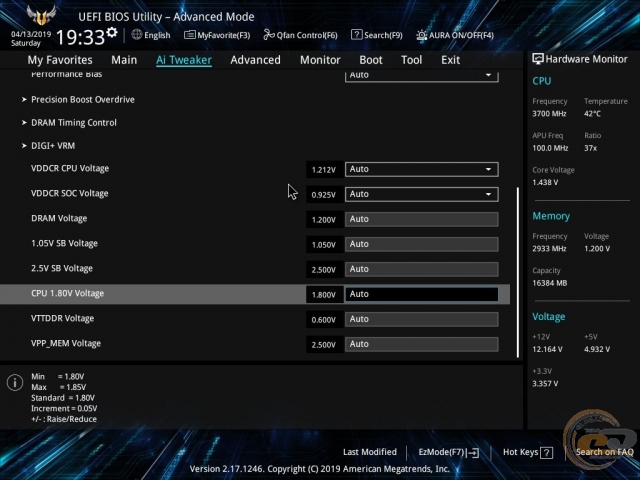This screenshot has height=480, width=640.
Task: Click VPP_MEM Voltage Auto field
Action: (422, 344)
